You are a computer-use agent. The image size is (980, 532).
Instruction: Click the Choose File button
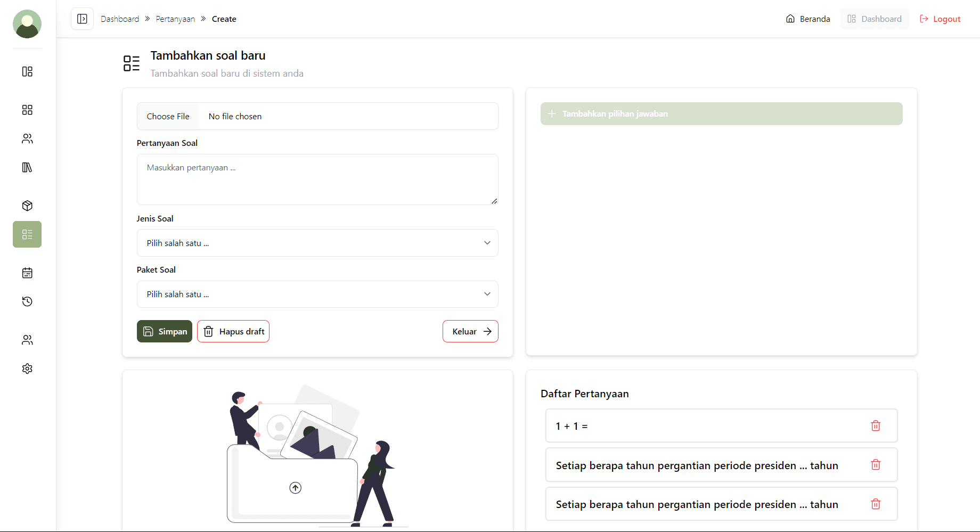tap(168, 116)
